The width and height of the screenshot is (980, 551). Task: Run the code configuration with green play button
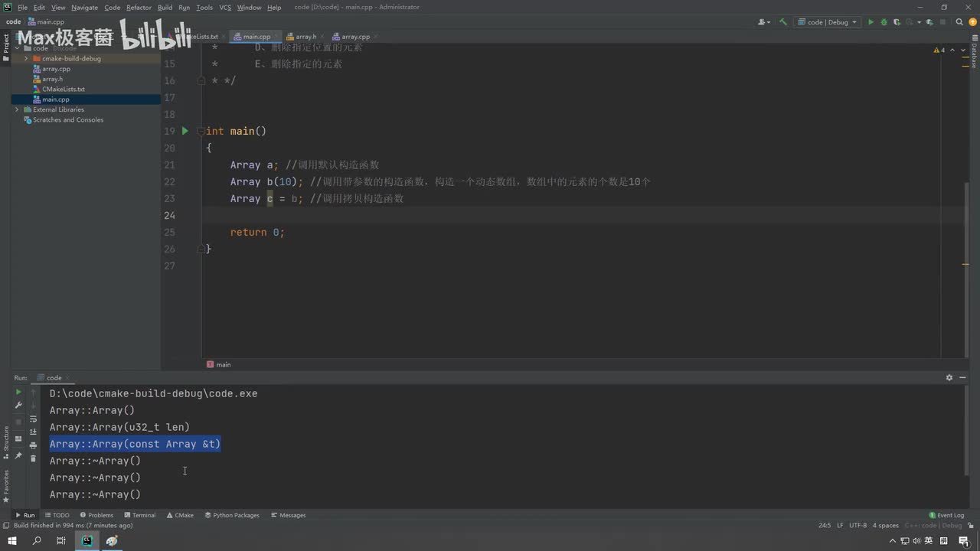point(871,22)
